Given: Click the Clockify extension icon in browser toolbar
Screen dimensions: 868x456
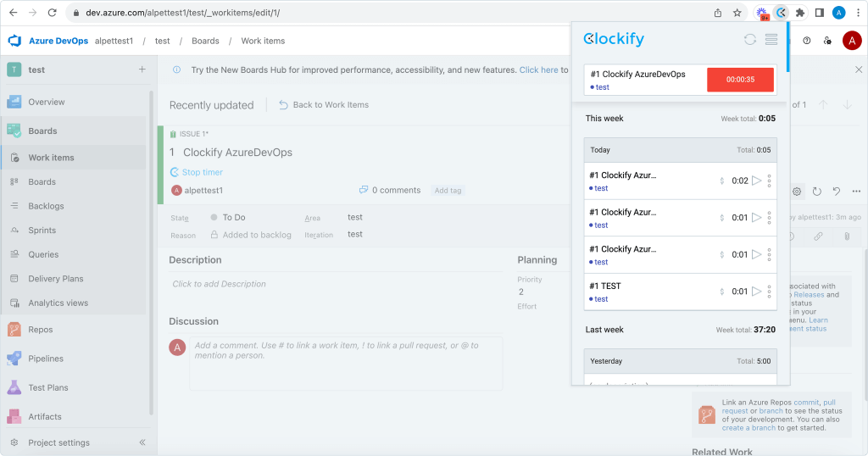Looking at the screenshot, I should tap(781, 13).
